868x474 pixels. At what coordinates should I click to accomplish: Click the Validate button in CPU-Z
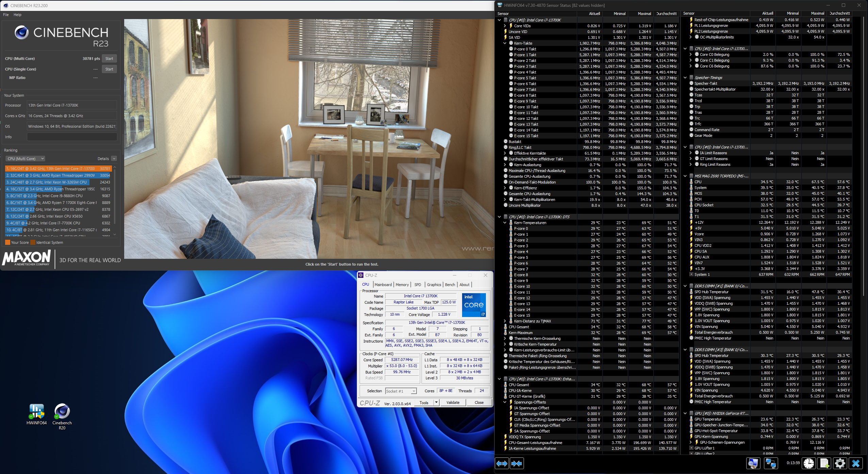[453, 402]
